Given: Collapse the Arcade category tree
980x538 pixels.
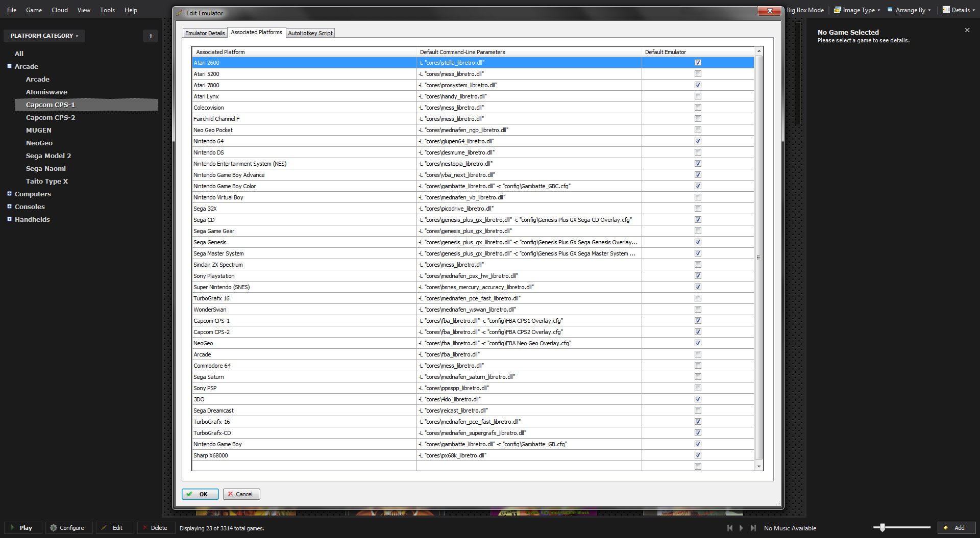Looking at the screenshot, I should [9, 66].
